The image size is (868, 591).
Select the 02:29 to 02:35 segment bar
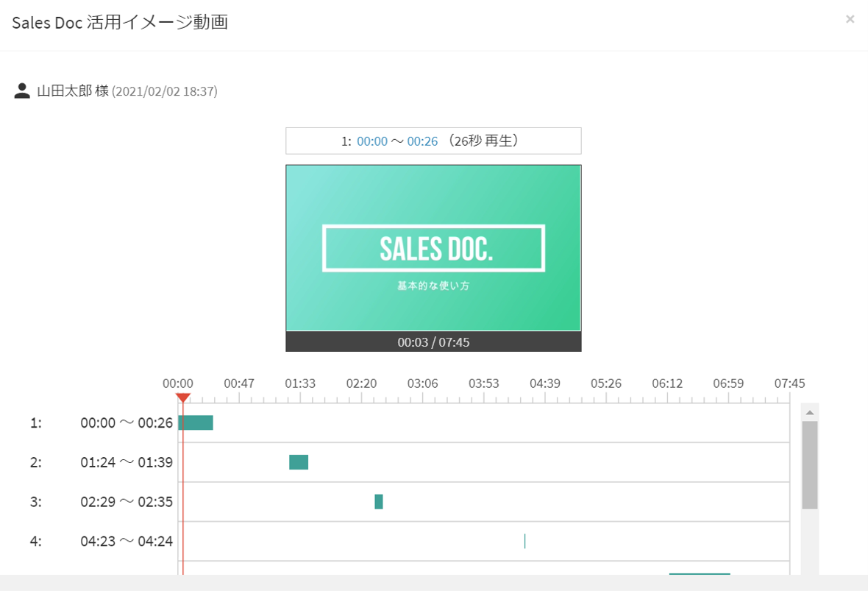[379, 502]
